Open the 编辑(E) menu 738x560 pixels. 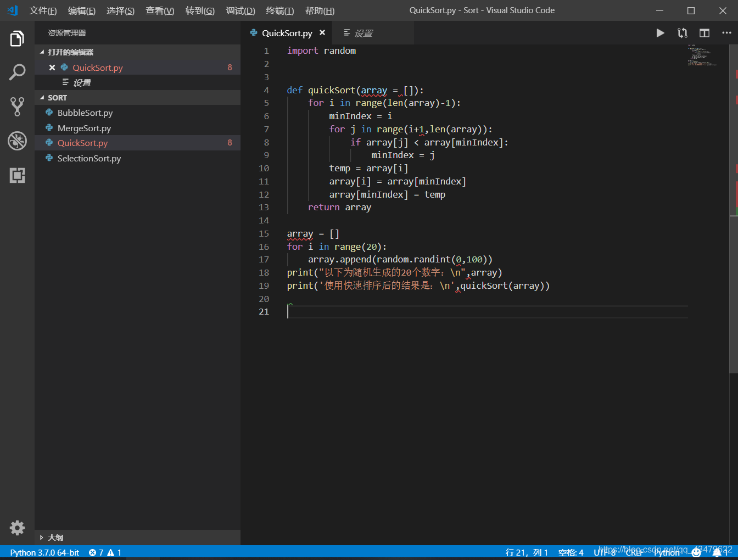point(81,10)
